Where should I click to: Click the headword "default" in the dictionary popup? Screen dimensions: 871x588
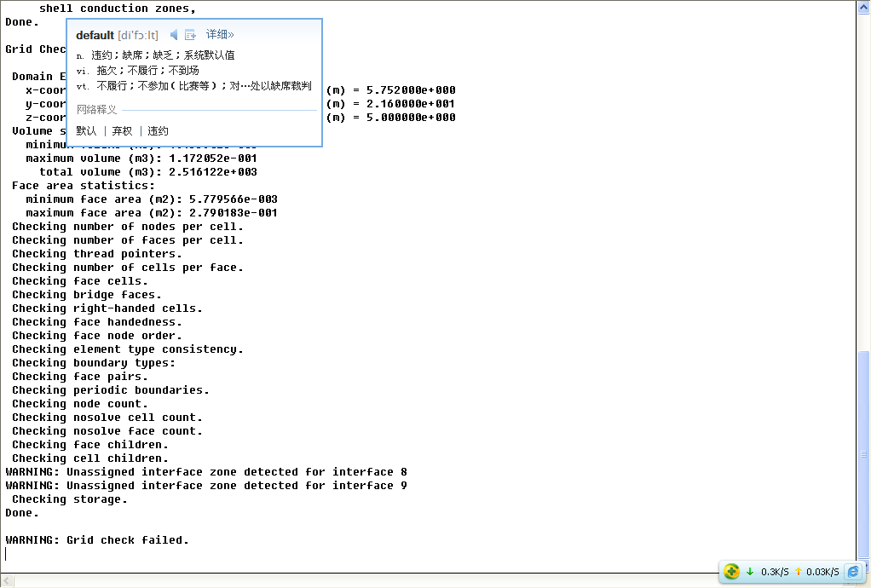(x=95, y=36)
